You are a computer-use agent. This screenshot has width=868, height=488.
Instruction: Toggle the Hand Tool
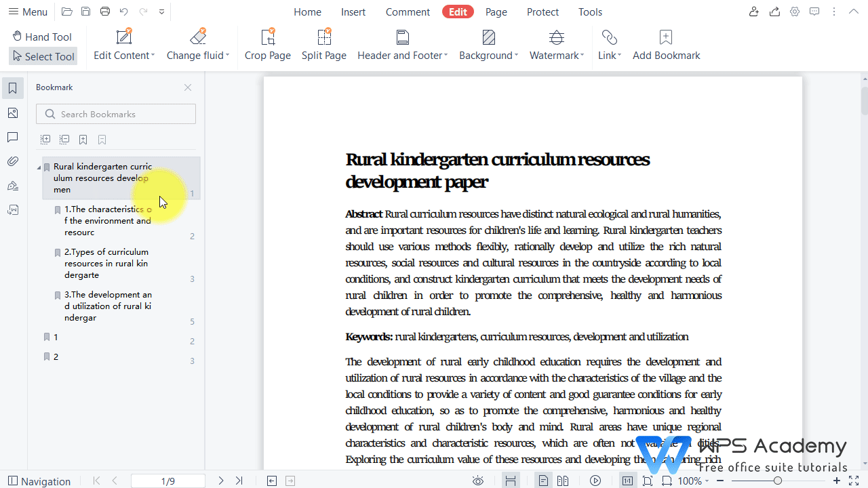(x=42, y=36)
